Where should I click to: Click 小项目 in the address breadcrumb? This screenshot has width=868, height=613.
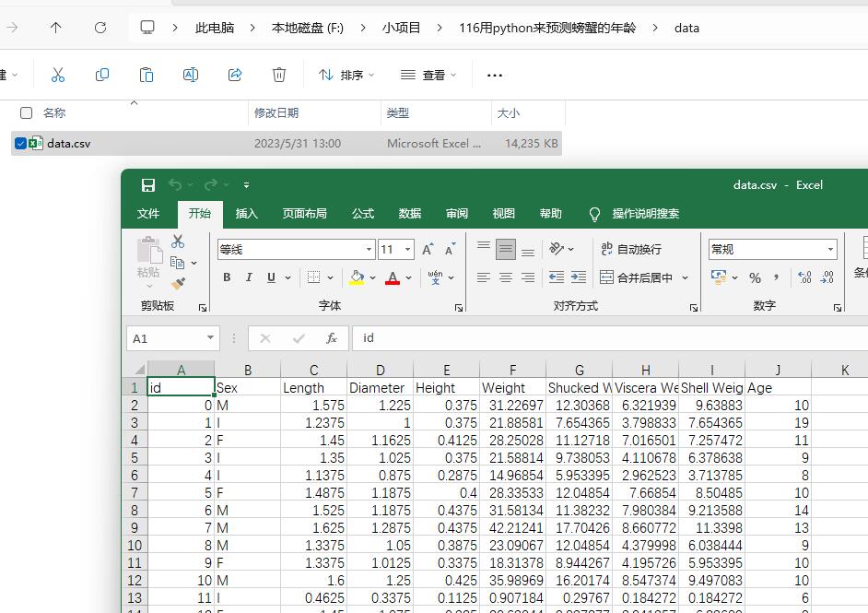402,28
